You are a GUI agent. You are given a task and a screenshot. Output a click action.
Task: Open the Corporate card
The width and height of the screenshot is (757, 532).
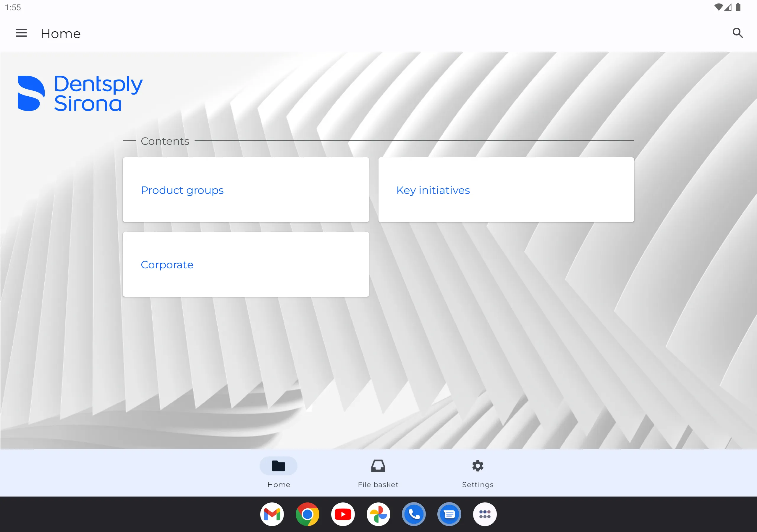[x=246, y=264]
